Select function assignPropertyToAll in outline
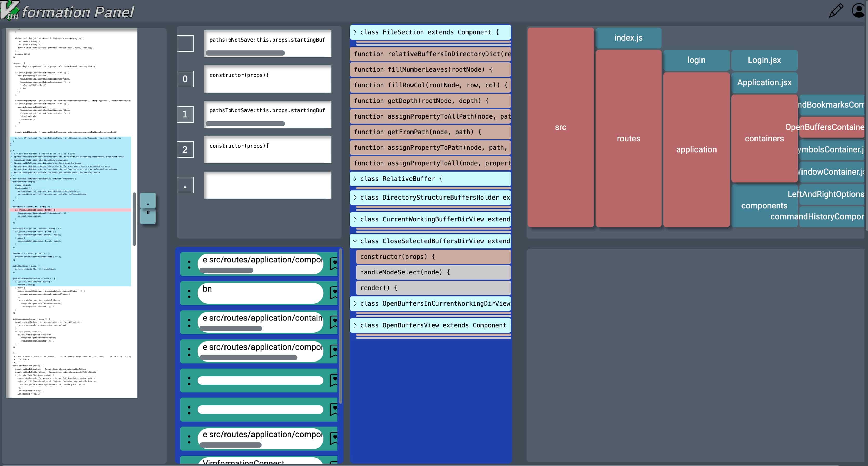Screen dimensions: 868x466 pyautogui.click(x=430, y=163)
